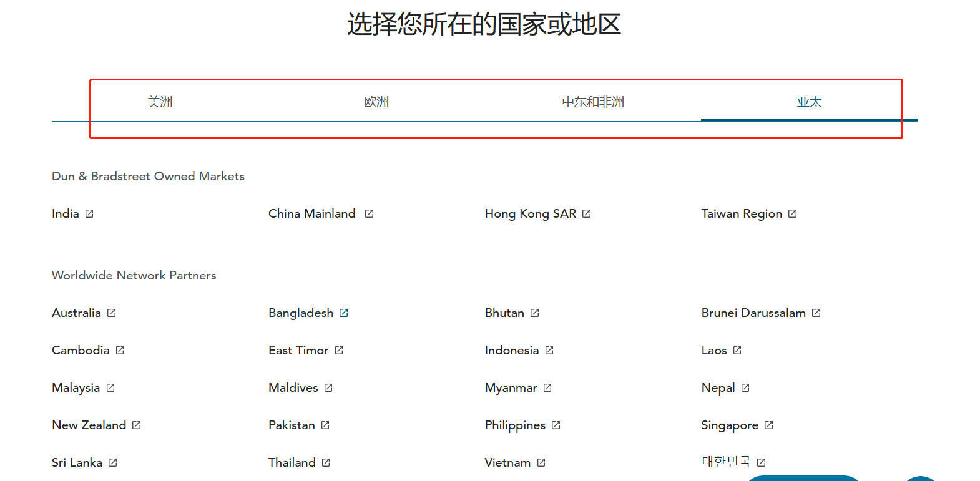Click the external-link icon next to Thailand

[x=326, y=462]
